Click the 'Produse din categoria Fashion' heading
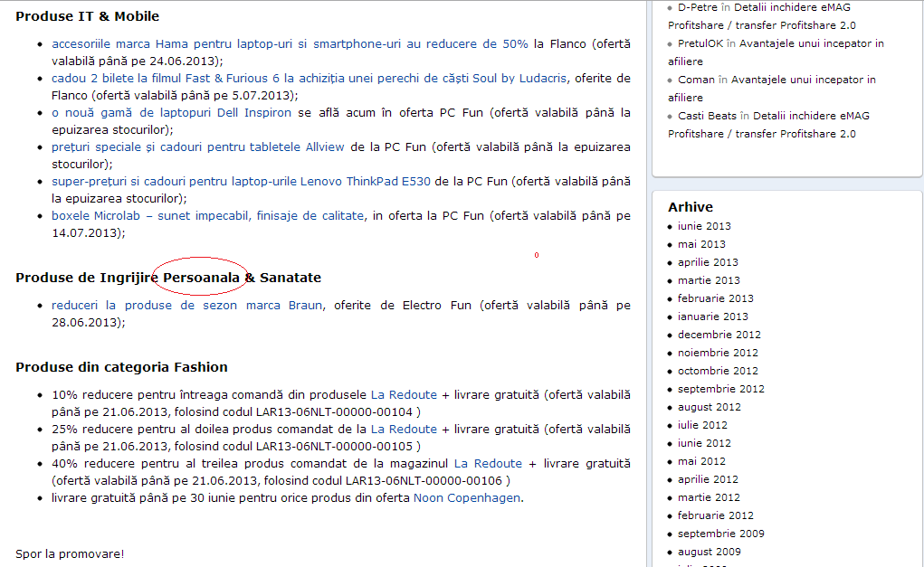This screenshot has height=567, width=924. 121,367
